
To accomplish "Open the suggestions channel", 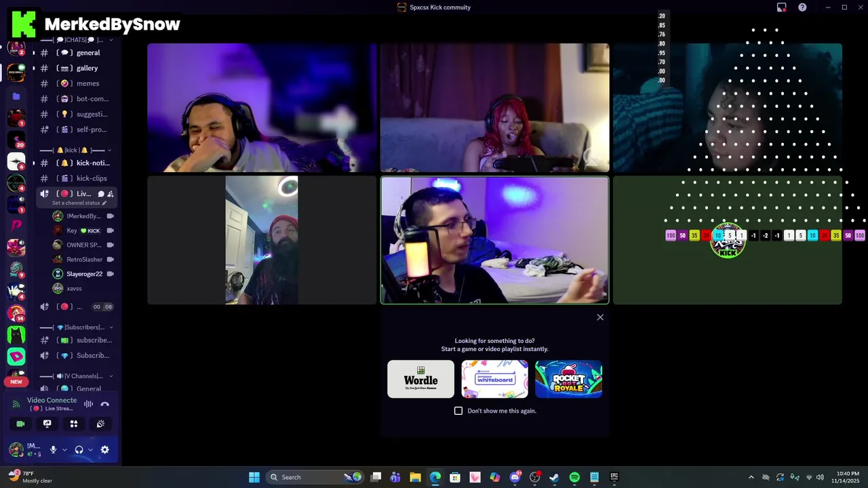I will pyautogui.click(x=77, y=114).
